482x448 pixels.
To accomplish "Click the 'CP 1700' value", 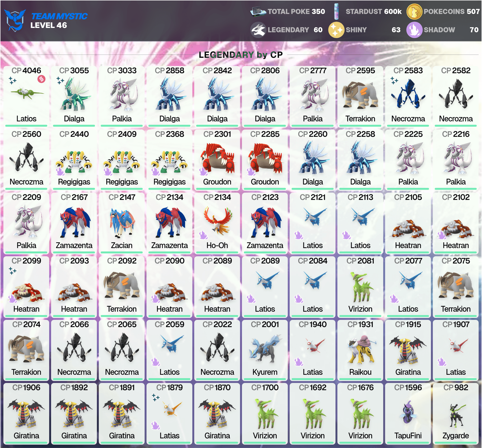I will (x=265, y=388).
